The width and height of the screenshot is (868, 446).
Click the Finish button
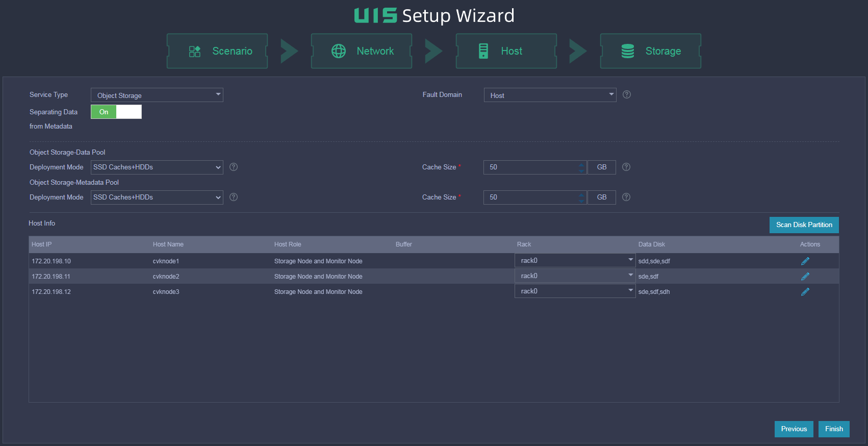834,429
